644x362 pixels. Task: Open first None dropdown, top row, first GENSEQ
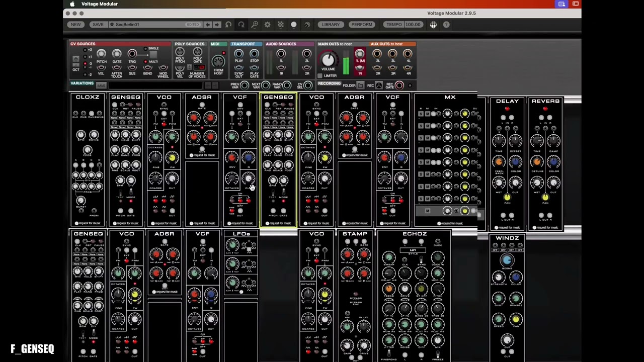coord(115,118)
